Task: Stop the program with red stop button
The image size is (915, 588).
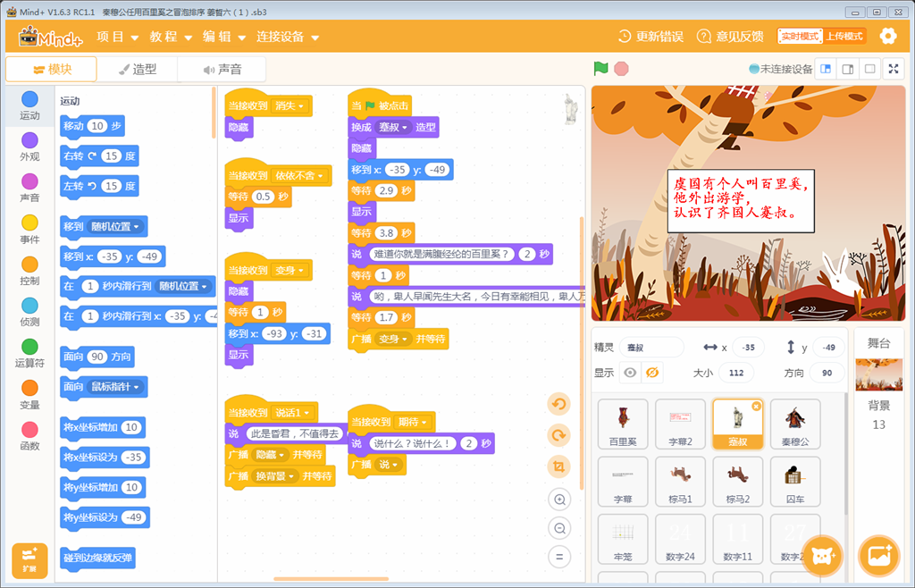Action: (x=622, y=69)
